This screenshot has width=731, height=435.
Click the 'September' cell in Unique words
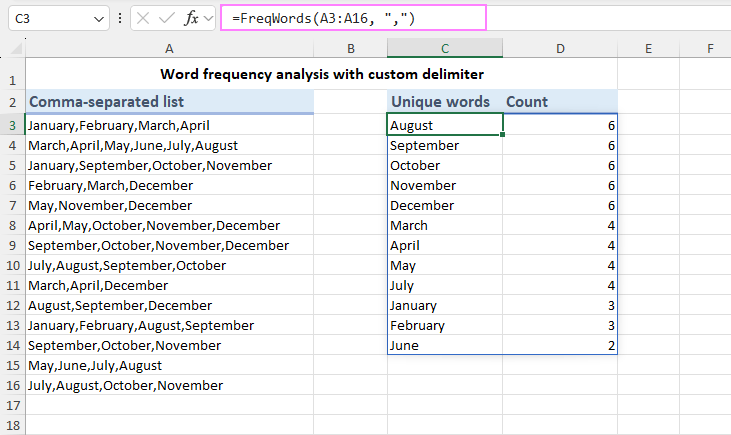pos(445,145)
